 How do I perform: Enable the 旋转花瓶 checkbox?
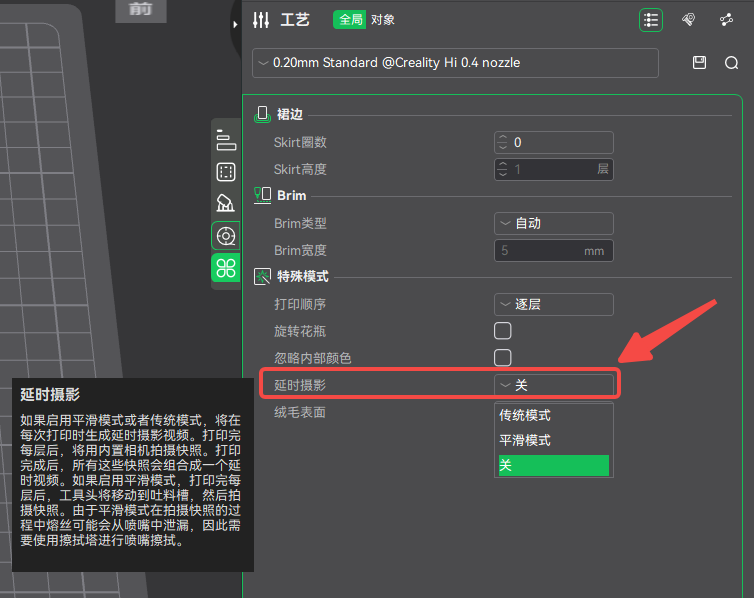[503, 331]
